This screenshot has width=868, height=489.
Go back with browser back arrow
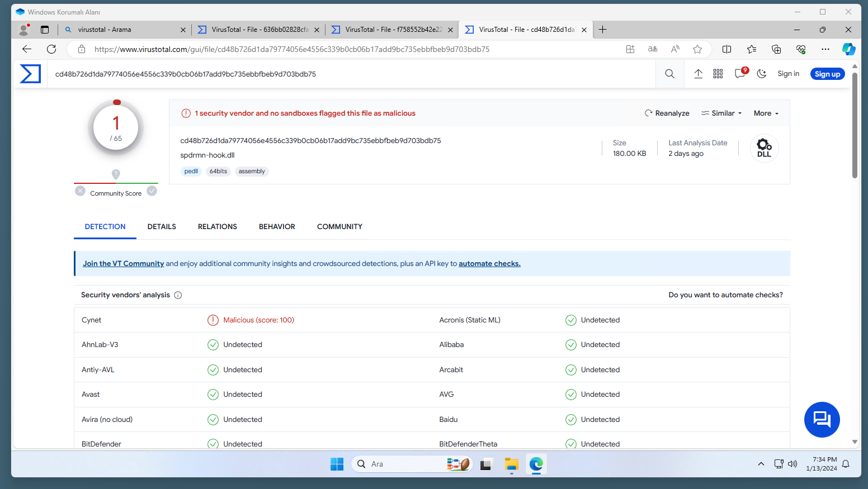click(26, 49)
